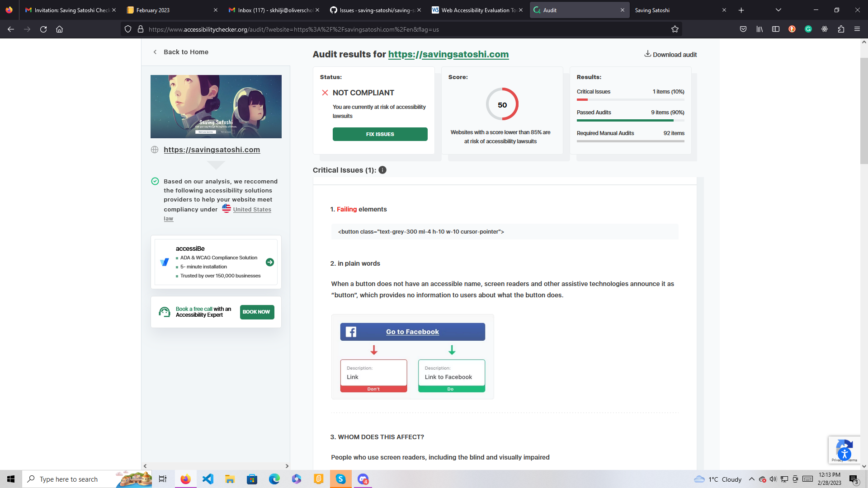Toggle the browser sidebar icon
Image resolution: width=868 pixels, height=488 pixels.
point(776,29)
